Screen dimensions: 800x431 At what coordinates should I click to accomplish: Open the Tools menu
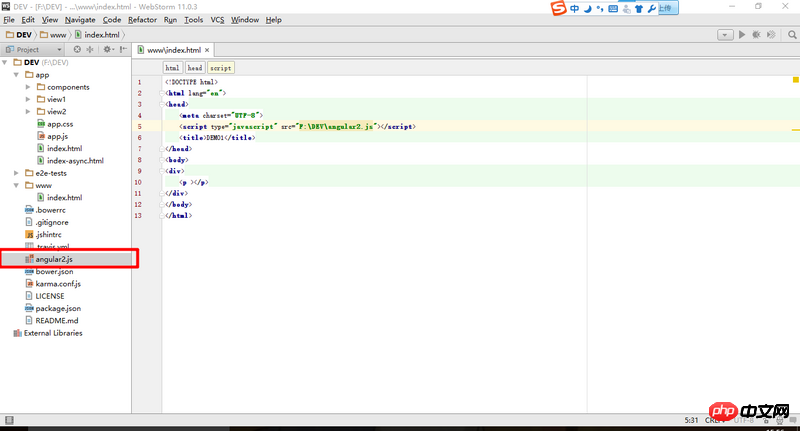coord(194,20)
